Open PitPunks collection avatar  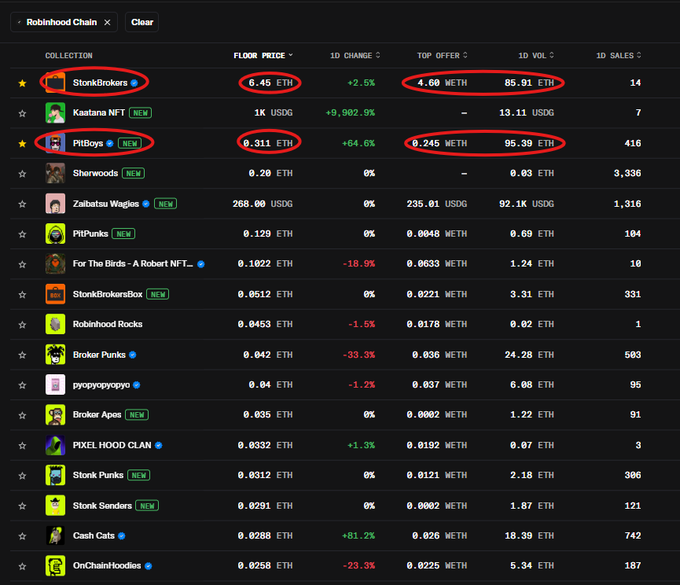(x=56, y=234)
